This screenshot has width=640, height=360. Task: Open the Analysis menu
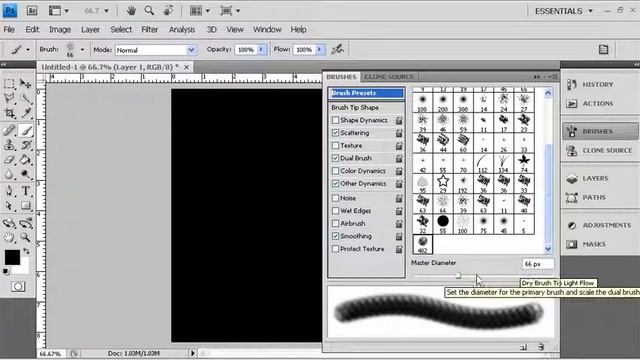coord(182,29)
